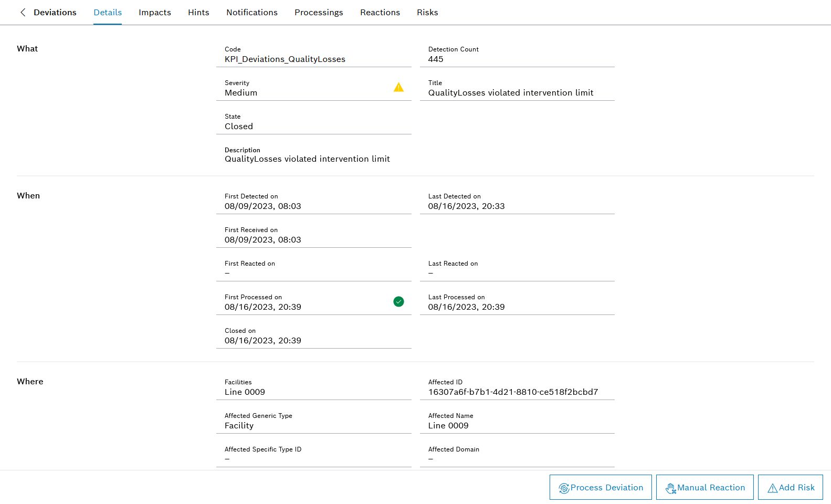Click the hand icon on Manual Reaction
Image resolution: width=831 pixels, height=504 pixels.
pos(670,488)
